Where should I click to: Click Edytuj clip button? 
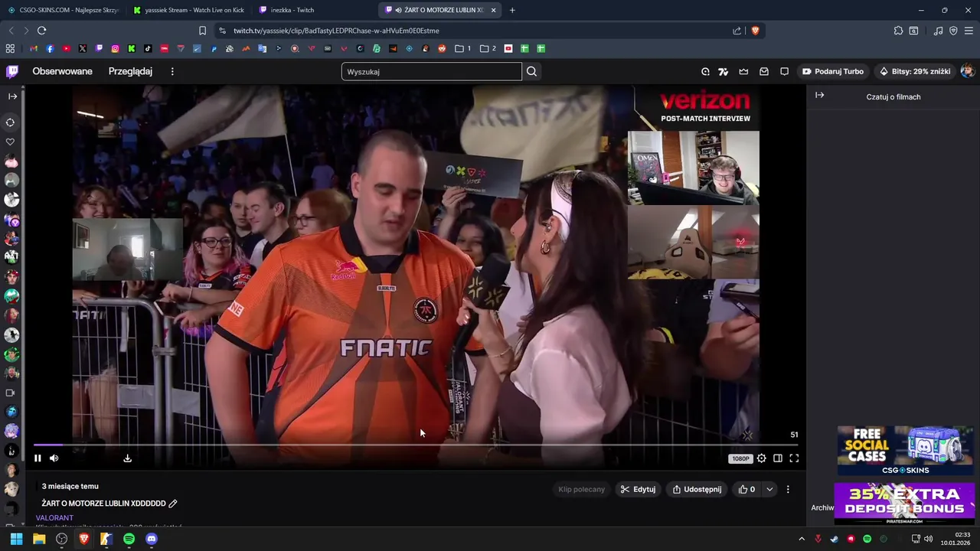pos(638,490)
